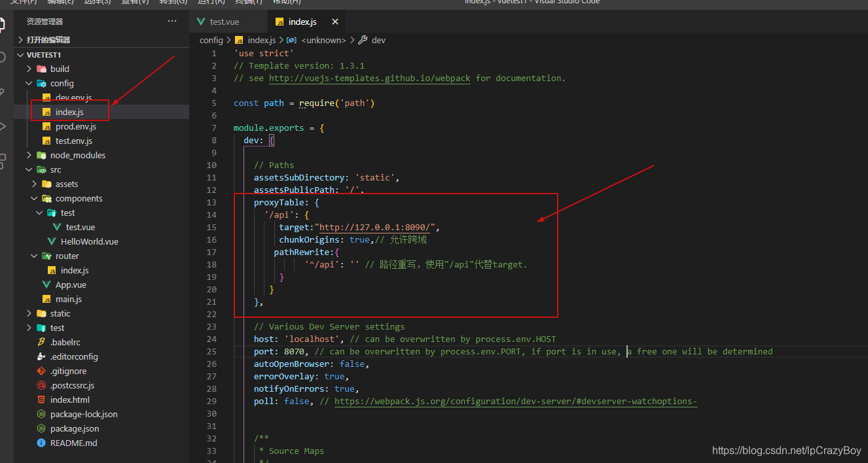Select the index.js editor tab

tap(302, 22)
